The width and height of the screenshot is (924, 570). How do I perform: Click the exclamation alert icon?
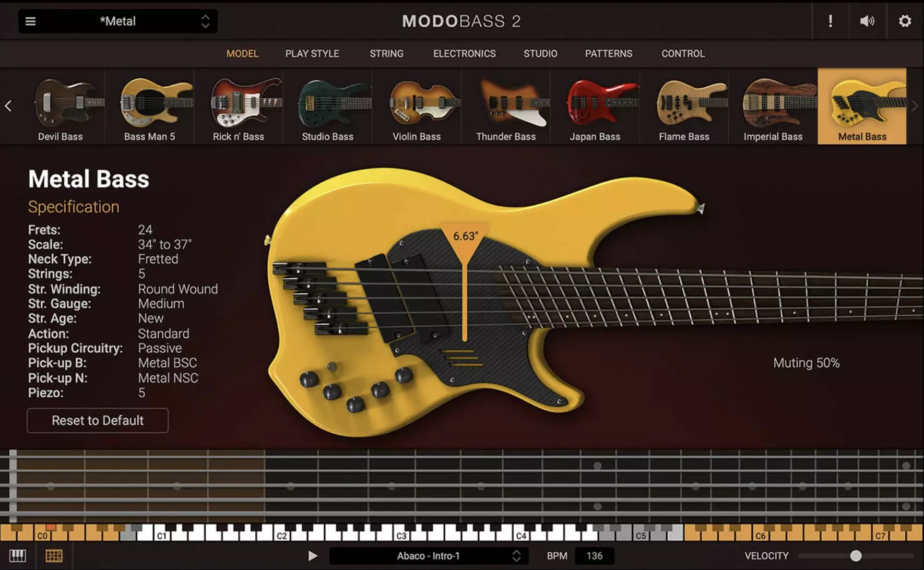[830, 21]
